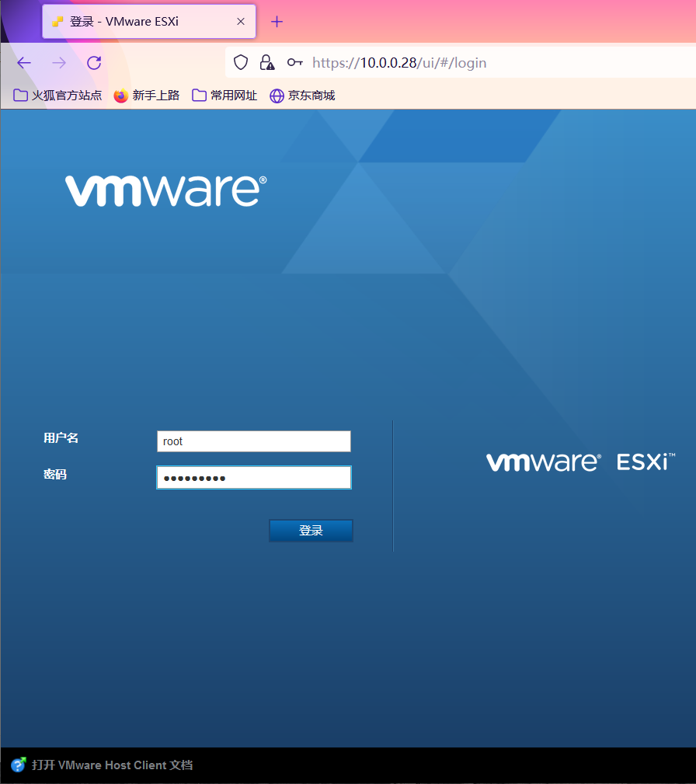Click the 用户名 field containing root
Screen dimensions: 696x784
coord(254,441)
